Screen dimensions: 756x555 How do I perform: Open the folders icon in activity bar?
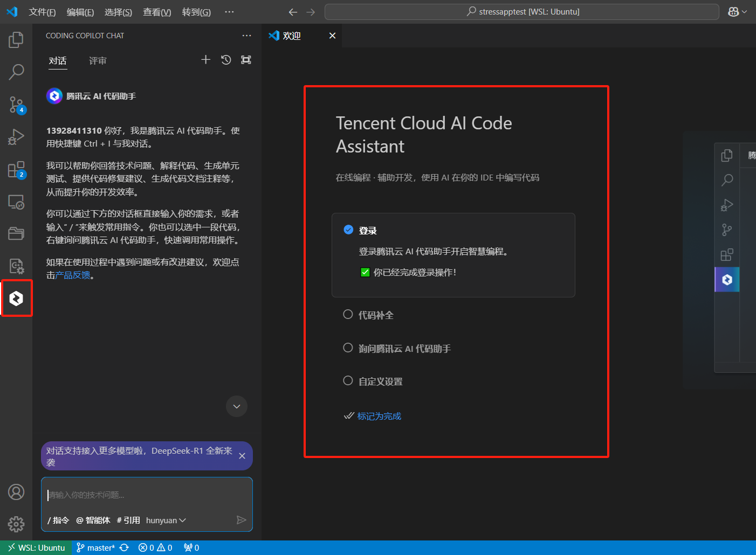point(16,233)
